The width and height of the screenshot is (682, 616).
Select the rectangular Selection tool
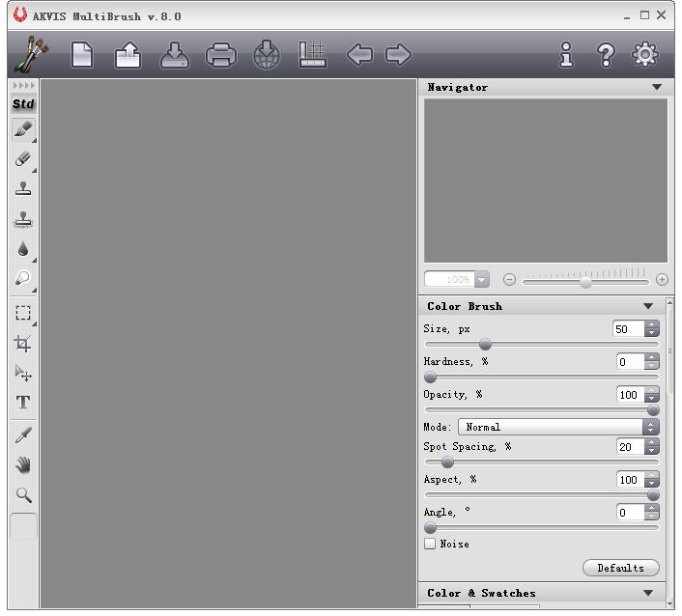point(23,313)
